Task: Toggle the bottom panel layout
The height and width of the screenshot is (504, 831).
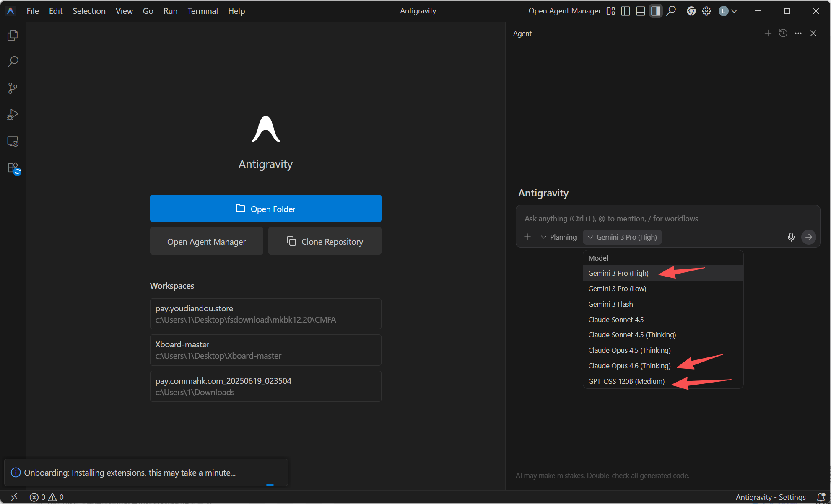Action: (x=640, y=11)
